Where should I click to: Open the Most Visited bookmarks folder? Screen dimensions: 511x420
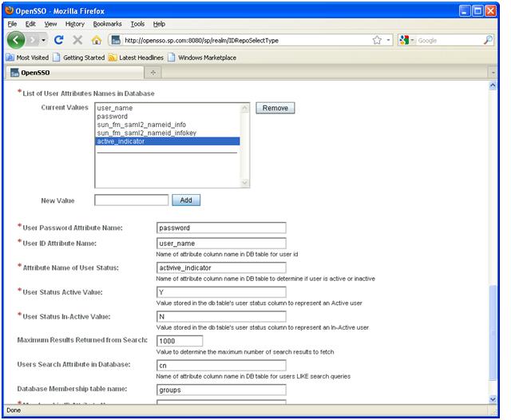27,57
